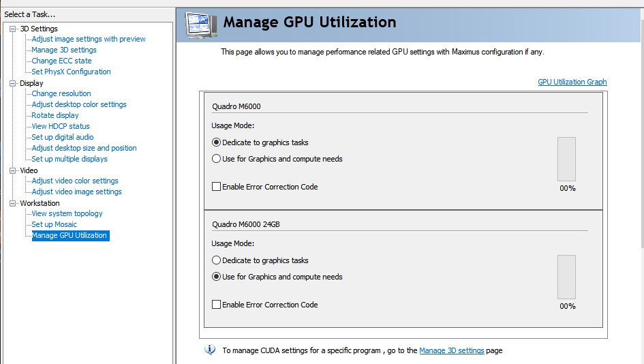Open View HDCP status page

61,126
